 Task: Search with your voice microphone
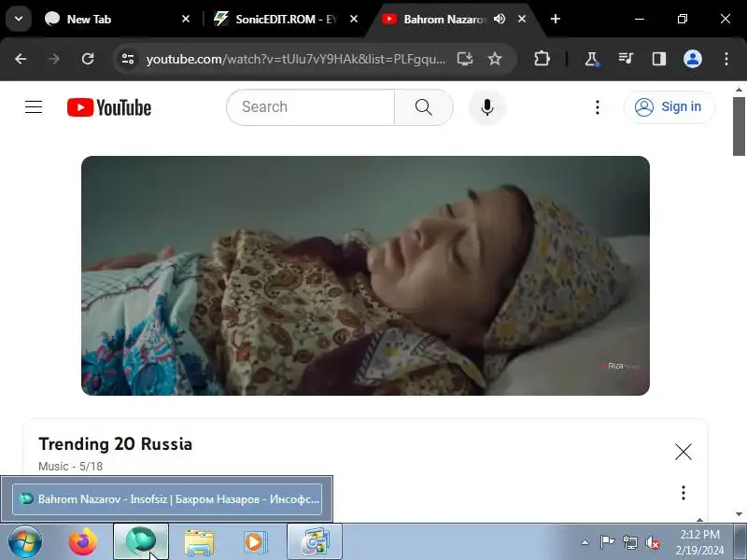(486, 107)
